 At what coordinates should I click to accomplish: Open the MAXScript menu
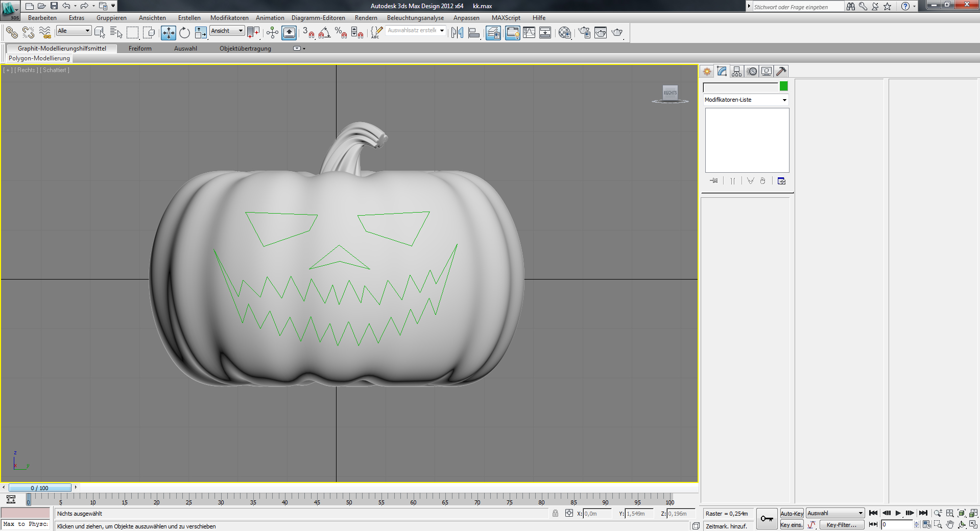506,18
